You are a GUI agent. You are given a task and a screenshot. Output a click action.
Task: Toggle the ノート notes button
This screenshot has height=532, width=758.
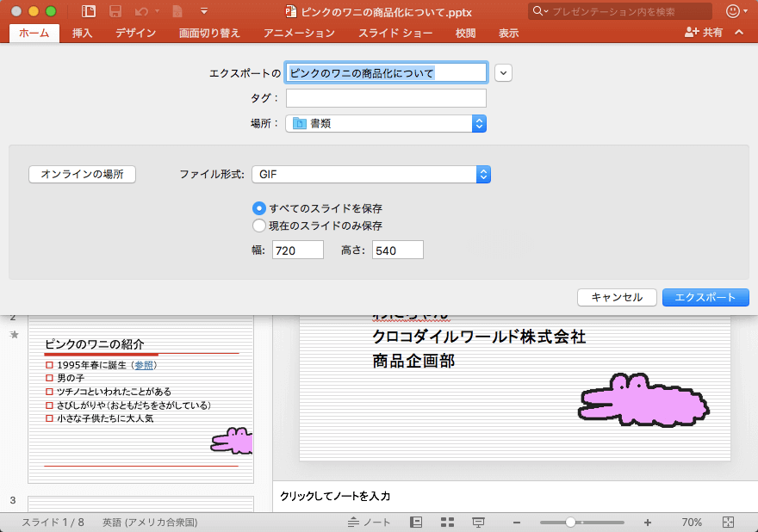point(370,523)
